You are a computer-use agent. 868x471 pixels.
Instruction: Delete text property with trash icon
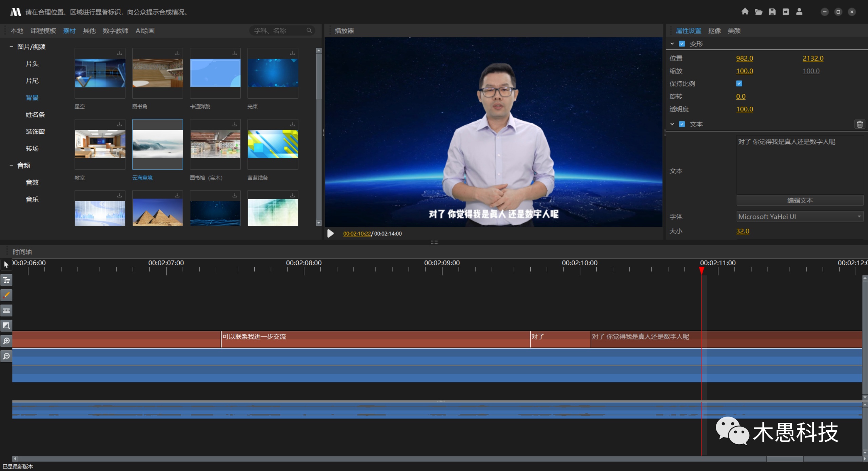(x=860, y=124)
